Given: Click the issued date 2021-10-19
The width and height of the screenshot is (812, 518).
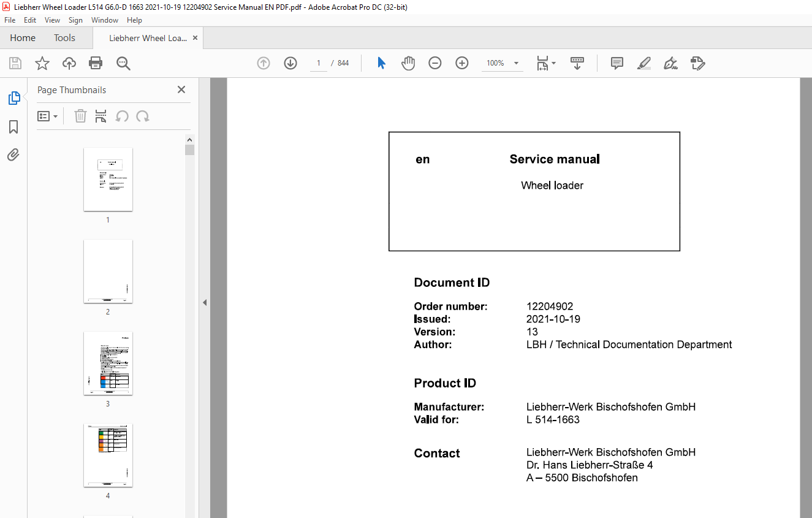Looking at the screenshot, I should pos(553,319).
